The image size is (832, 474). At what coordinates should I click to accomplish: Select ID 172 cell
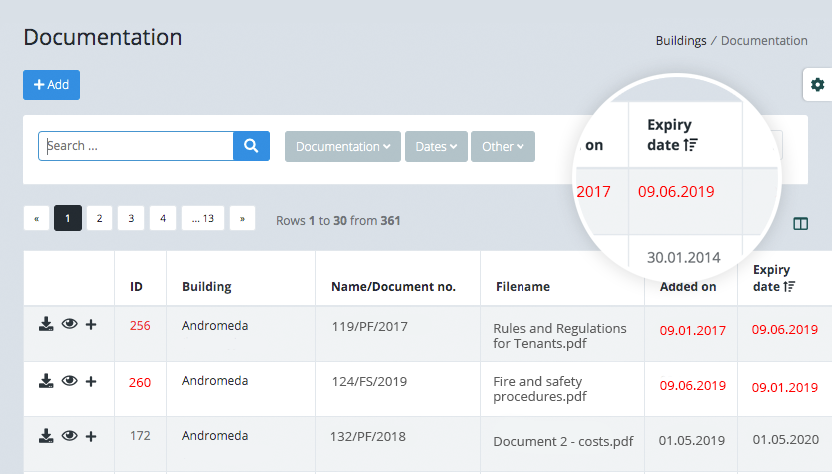click(x=140, y=436)
